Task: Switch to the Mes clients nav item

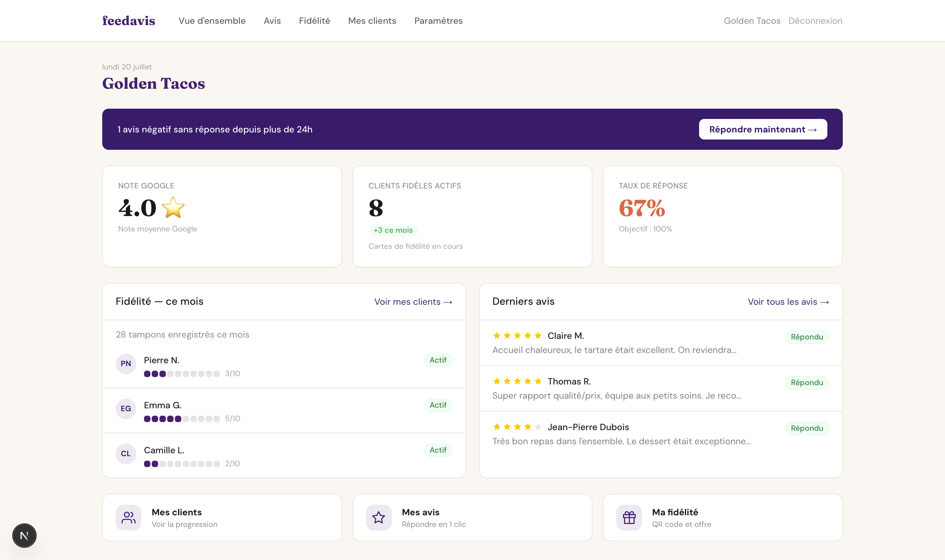Action: [x=372, y=21]
